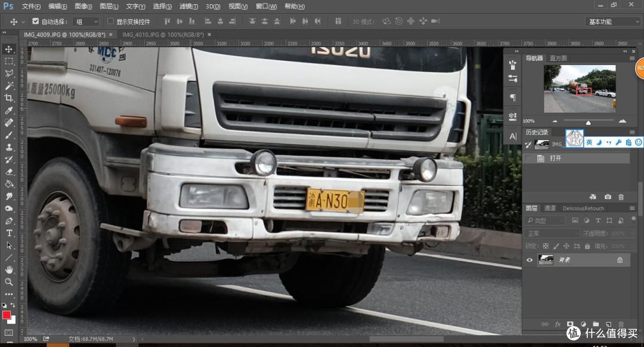This screenshot has height=347, width=644.
Task: Enable the 显示变换控件 checkbox
Action: coord(110,21)
